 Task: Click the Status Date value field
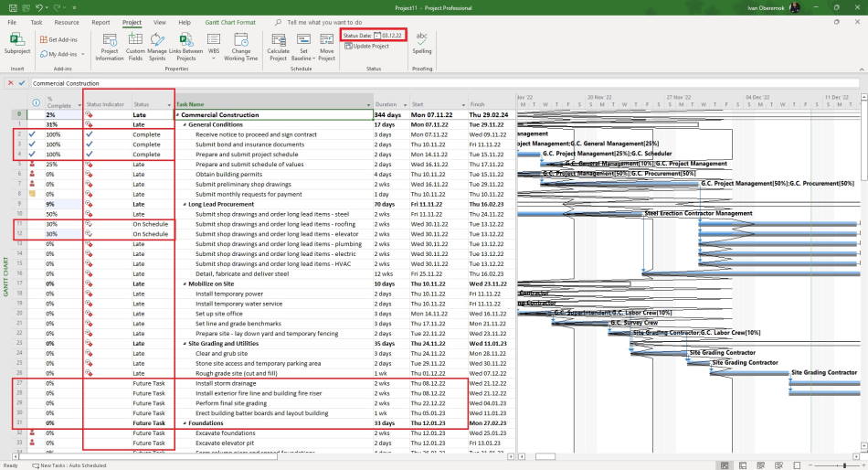pos(392,36)
